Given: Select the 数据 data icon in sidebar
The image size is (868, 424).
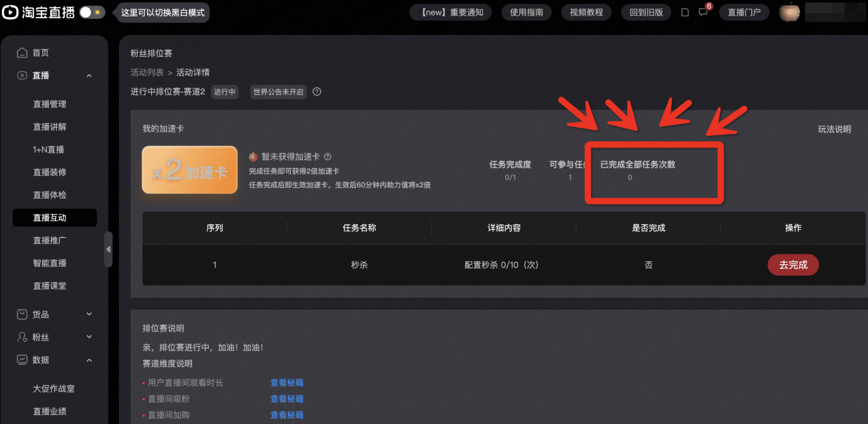Looking at the screenshot, I should click(x=21, y=359).
